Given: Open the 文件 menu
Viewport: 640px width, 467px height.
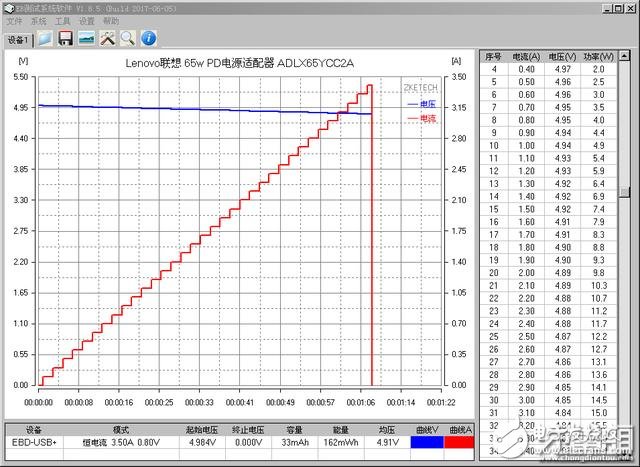Looking at the screenshot, I should click(x=14, y=20).
